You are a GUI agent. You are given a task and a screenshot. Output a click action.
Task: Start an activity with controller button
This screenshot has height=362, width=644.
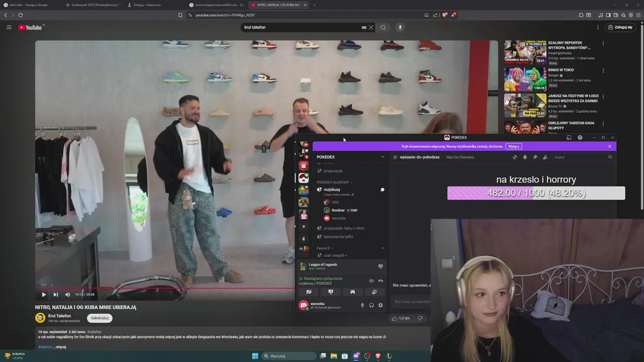(x=353, y=292)
